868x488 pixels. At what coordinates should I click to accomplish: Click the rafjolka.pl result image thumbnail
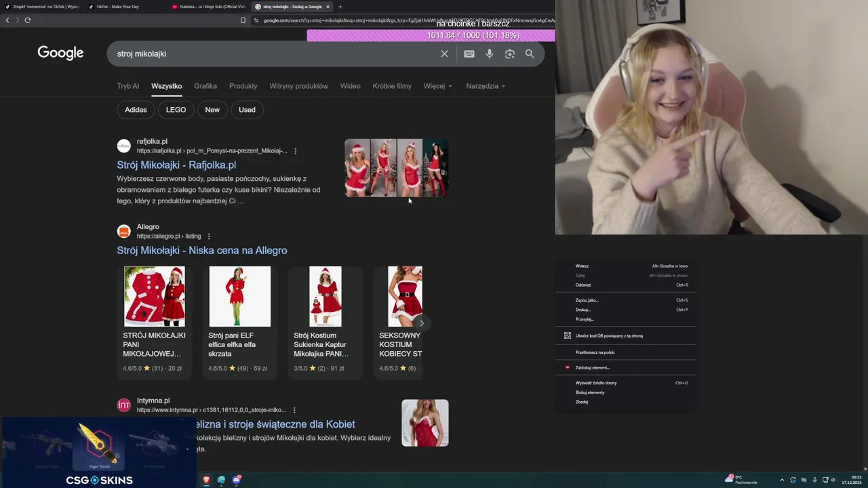tap(397, 168)
